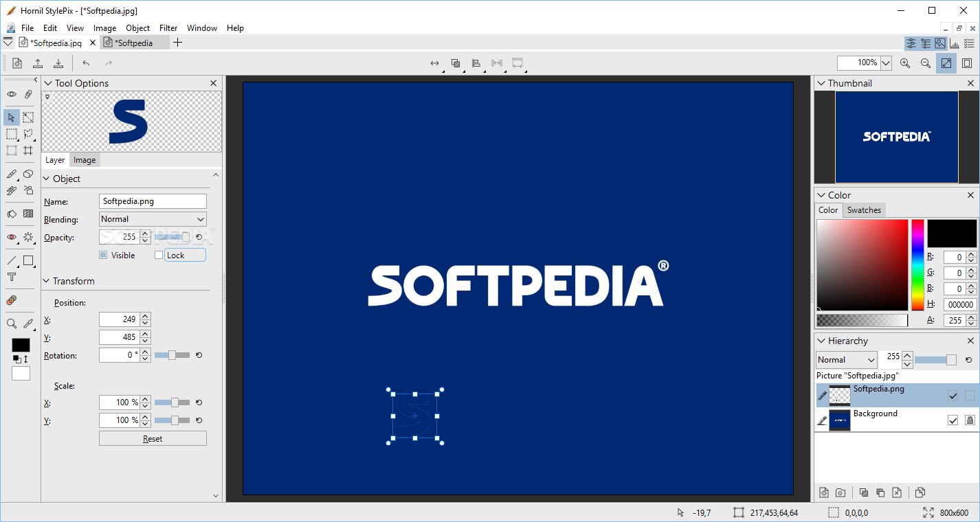Viewport: 980px width, 522px height.
Task: Collapse the Hierarchy panel
Action: [x=821, y=341]
